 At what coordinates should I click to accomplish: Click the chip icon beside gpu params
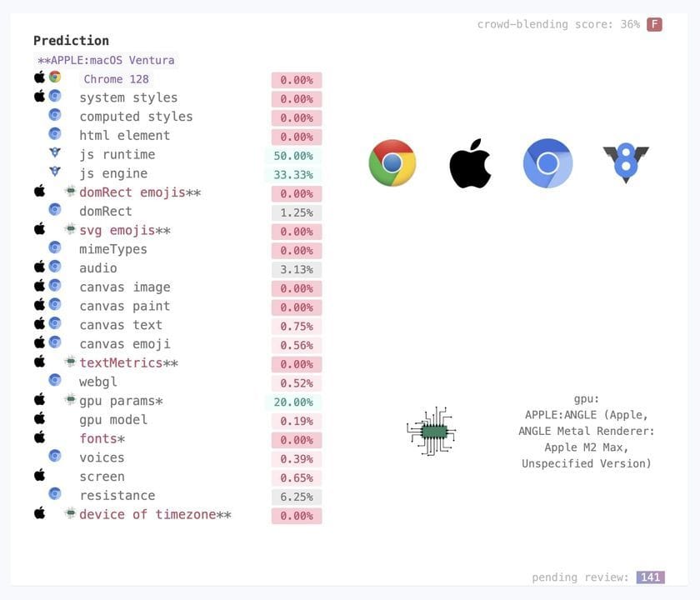pyautogui.click(x=70, y=400)
